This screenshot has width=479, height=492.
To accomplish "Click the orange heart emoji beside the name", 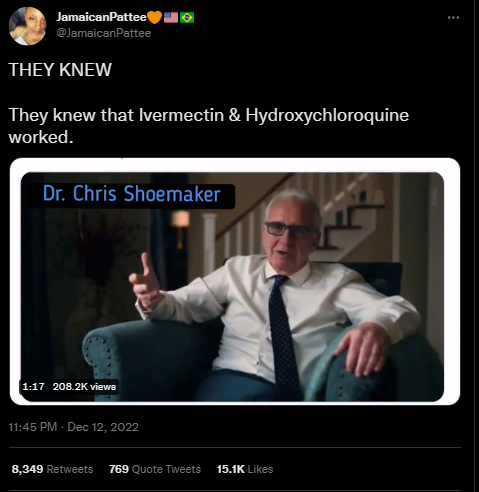I will [154, 17].
